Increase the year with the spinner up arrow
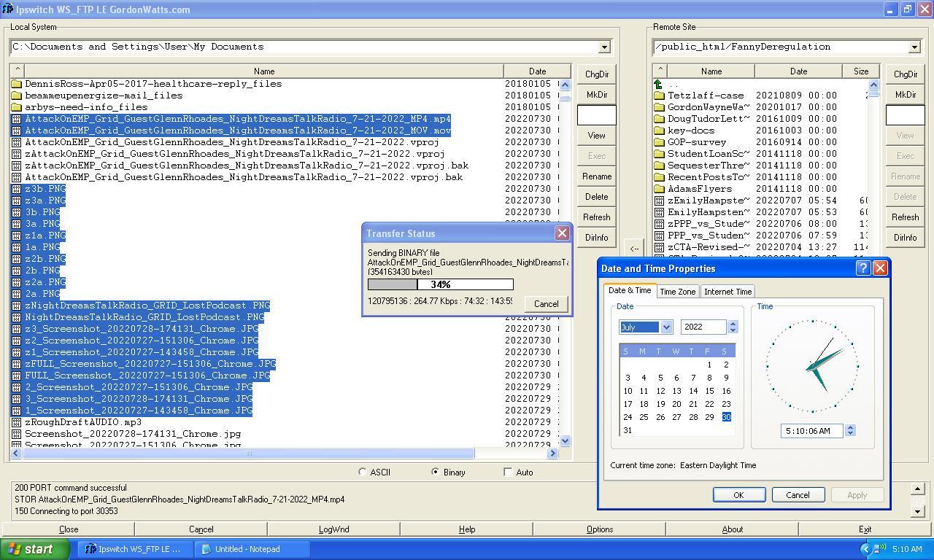Screen dimensions: 934x560 tap(733, 324)
